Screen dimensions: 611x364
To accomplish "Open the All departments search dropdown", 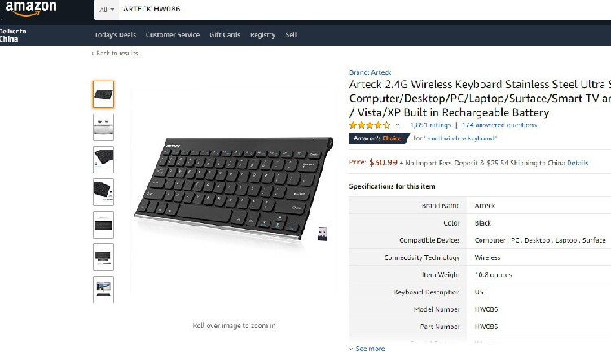I will (x=107, y=9).
